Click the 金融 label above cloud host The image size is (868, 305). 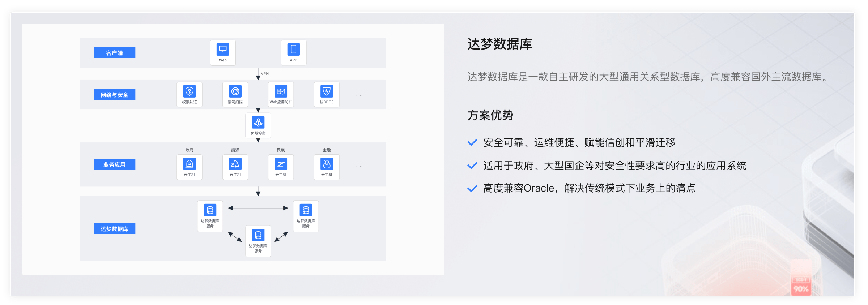tap(327, 150)
